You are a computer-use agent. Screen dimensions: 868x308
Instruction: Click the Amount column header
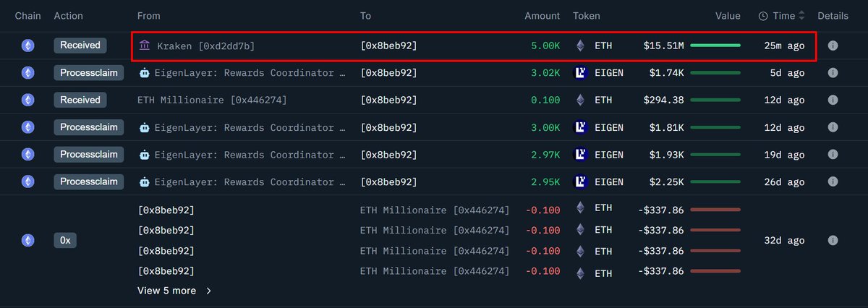click(x=542, y=16)
